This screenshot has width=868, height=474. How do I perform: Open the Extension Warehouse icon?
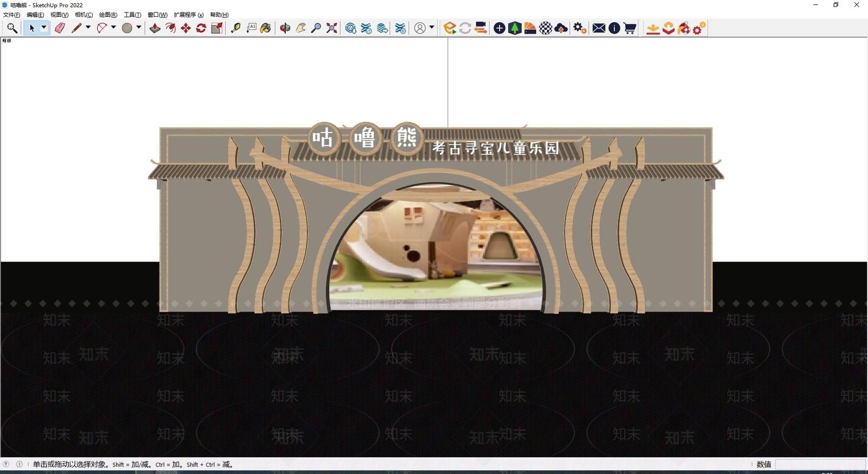pyautogui.click(x=367, y=28)
